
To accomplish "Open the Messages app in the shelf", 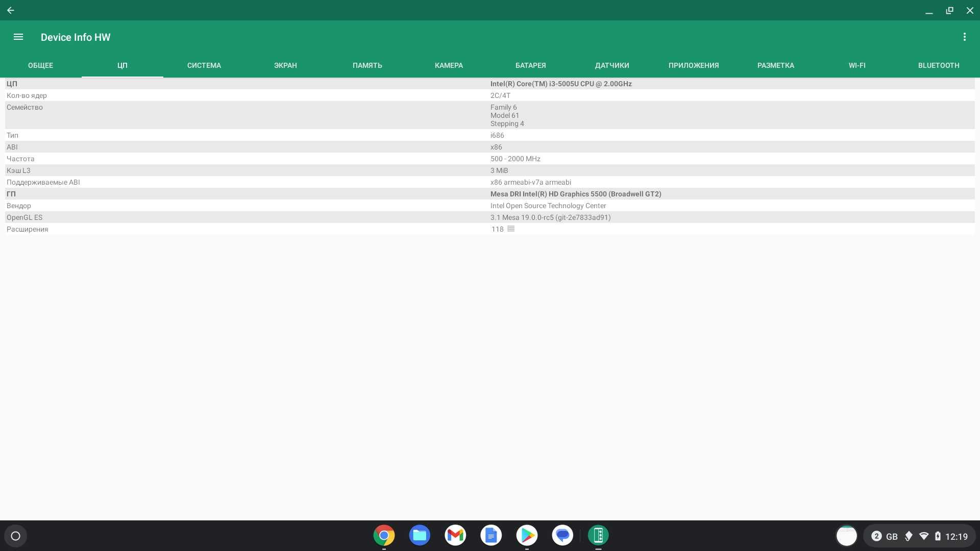I will [562, 535].
